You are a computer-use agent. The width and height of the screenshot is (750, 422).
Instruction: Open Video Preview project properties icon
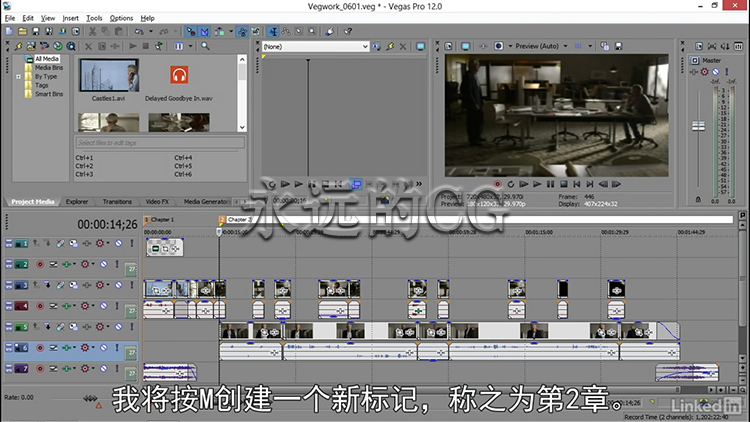(448, 46)
